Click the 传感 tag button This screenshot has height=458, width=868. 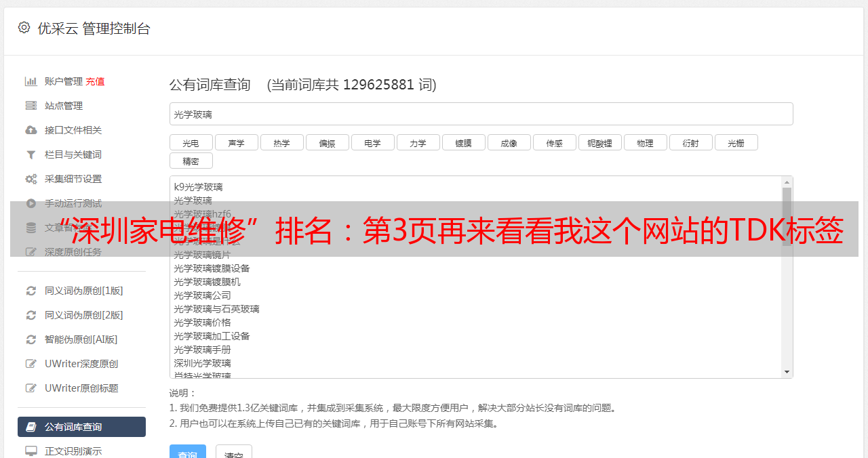click(x=554, y=142)
